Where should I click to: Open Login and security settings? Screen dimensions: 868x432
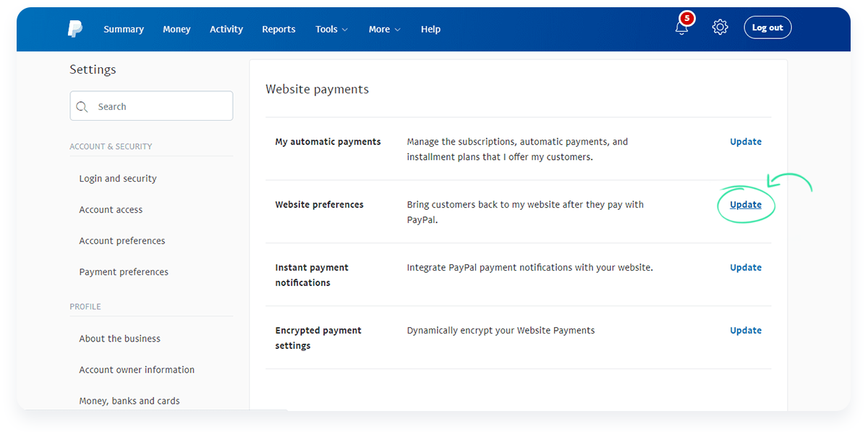point(118,179)
